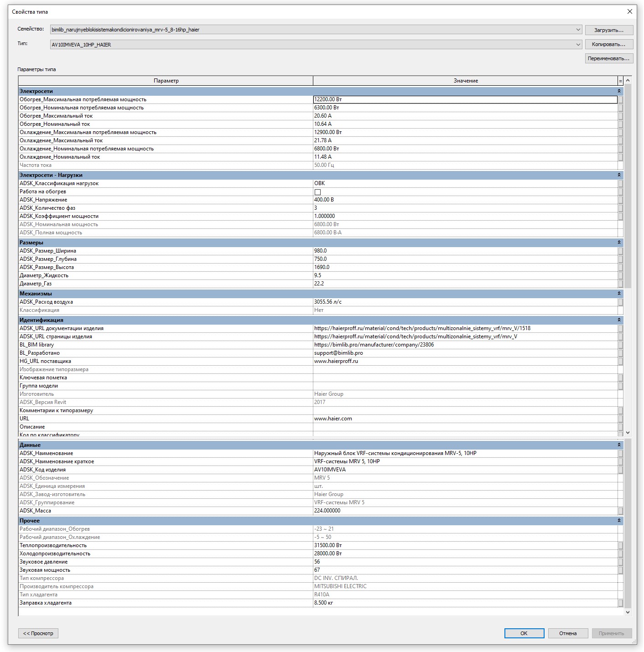Screen dimensions: 644x652
Task: Collapse the Идентификация section
Action: [619, 320]
